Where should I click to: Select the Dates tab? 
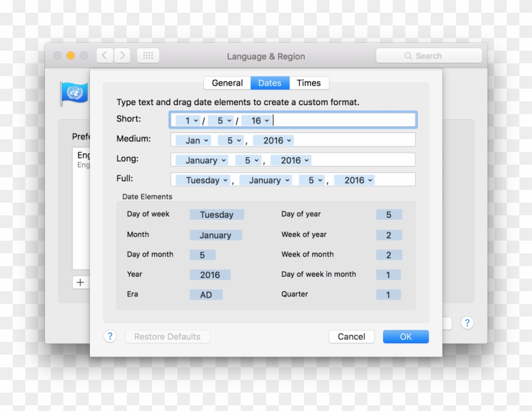[x=270, y=83]
